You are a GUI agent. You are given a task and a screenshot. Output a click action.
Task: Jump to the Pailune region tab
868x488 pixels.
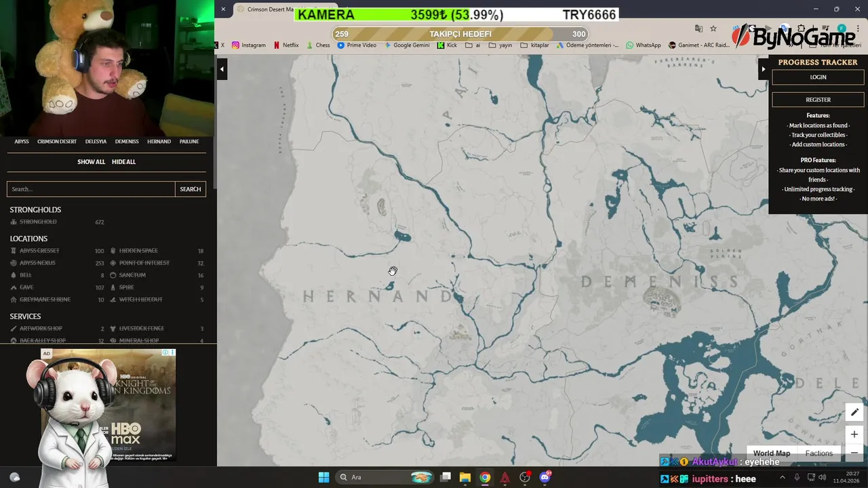coord(189,142)
